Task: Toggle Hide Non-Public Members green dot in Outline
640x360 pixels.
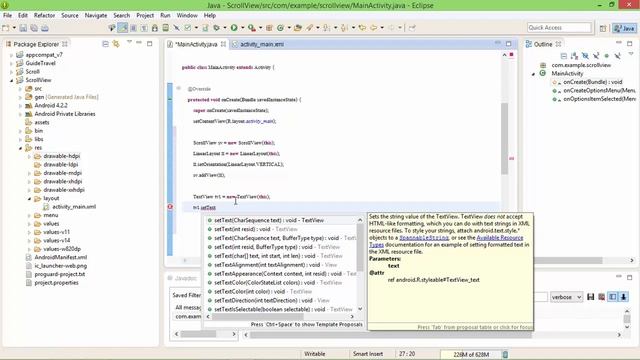Action: pos(607,56)
